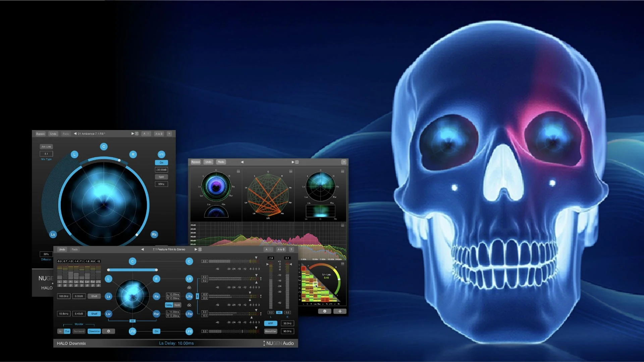The width and height of the screenshot is (644, 362).
Task: Select Downmix monitor mode
Action: pyautogui.click(x=94, y=331)
